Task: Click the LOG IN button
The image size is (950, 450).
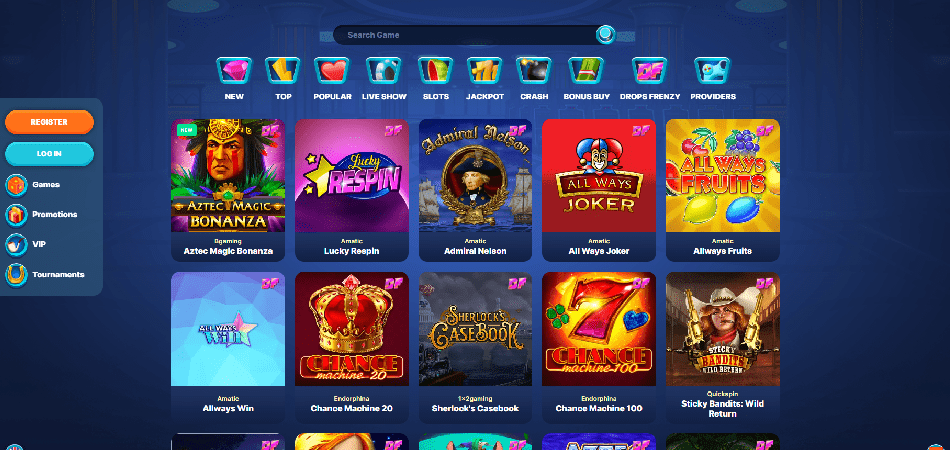Action: click(x=49, y=154)
